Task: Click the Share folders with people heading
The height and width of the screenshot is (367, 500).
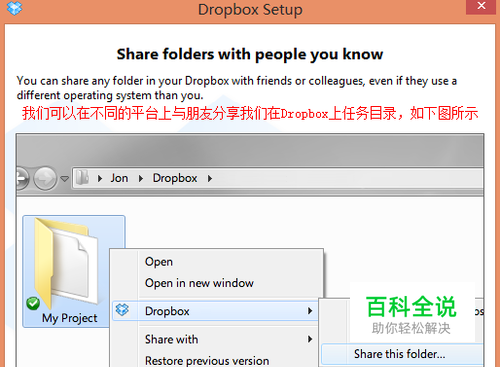Action: coord(250,54)
